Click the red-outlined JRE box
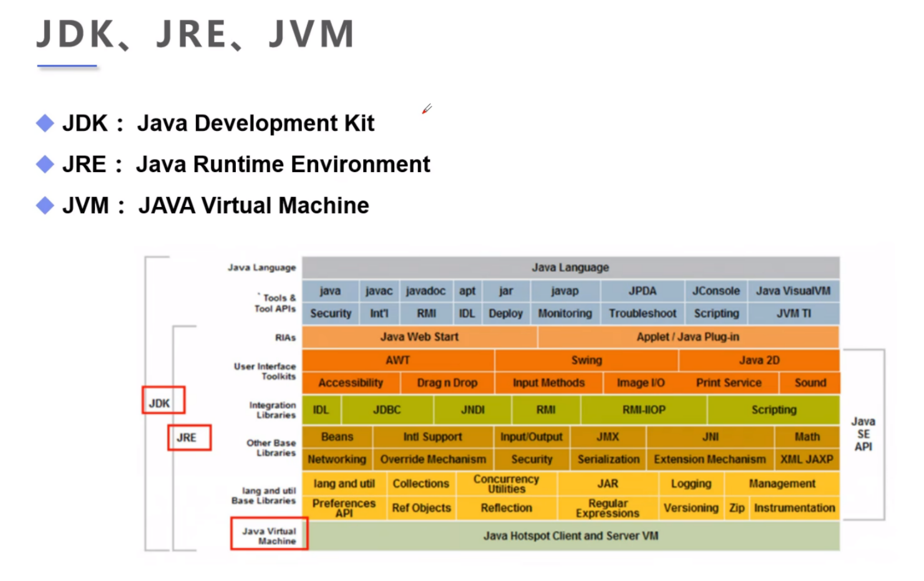The width and height of the screenshot is (924, 581). point(189,438)
